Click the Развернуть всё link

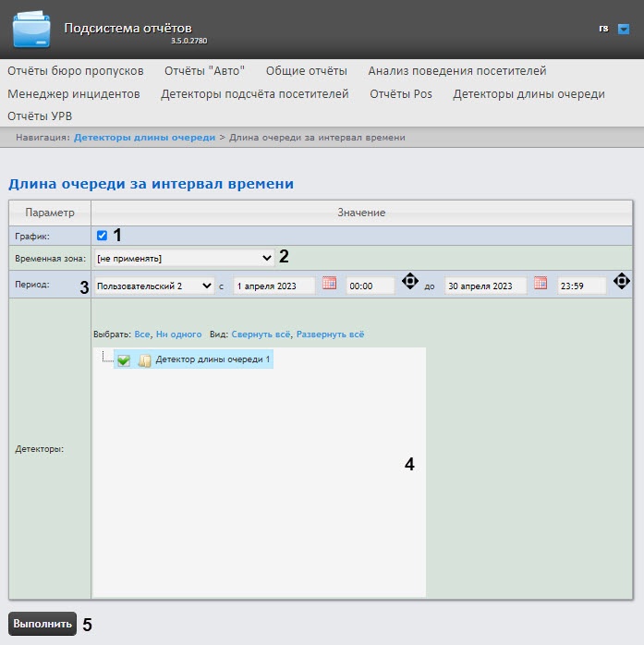330,334
